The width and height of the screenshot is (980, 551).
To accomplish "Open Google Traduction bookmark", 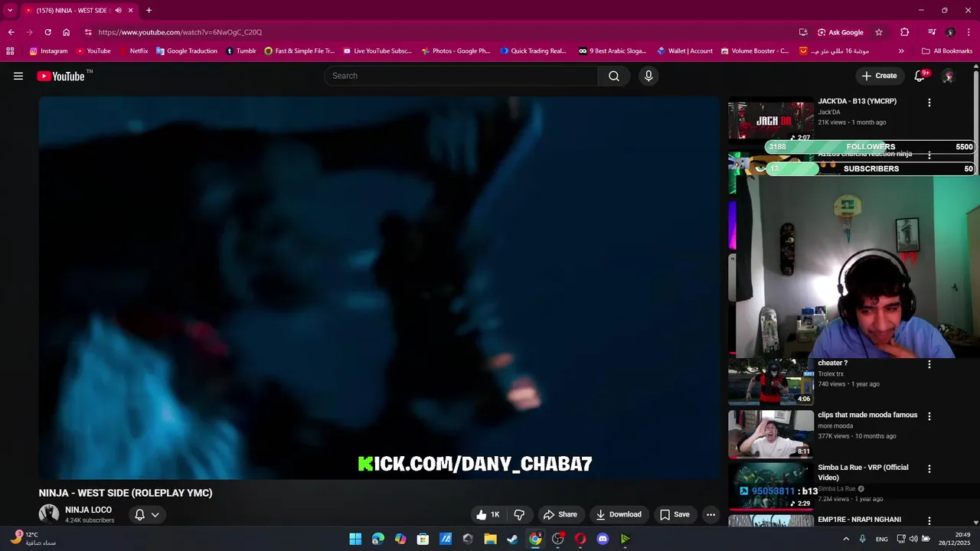I will pyautogui.click(x=187, y=51).
